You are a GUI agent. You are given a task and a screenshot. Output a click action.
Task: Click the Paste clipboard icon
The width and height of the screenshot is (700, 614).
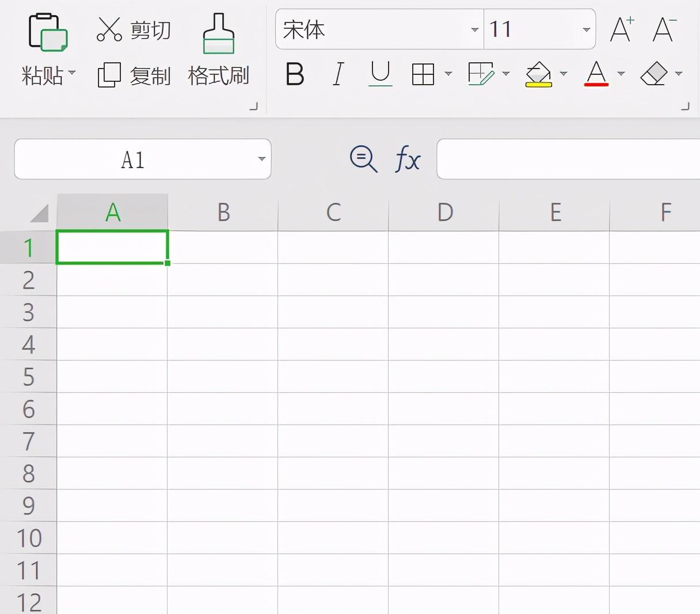(x=48, y=32)
